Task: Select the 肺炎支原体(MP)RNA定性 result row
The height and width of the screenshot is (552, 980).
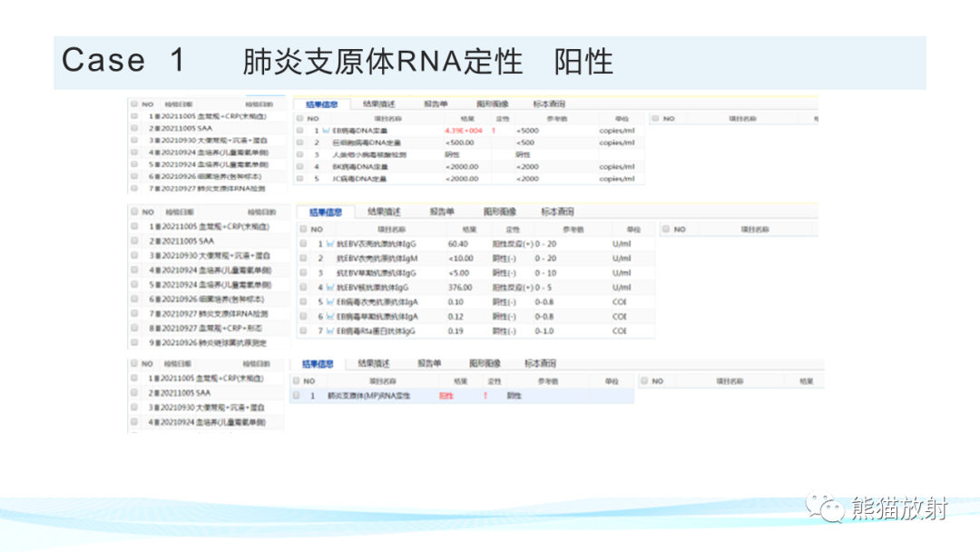Action: point(462,396)
